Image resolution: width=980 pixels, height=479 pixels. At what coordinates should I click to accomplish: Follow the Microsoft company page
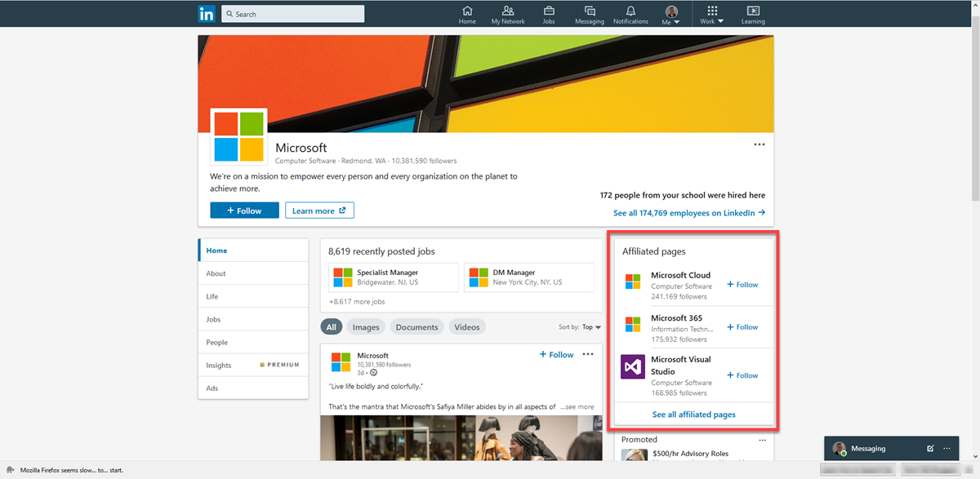(243, 210)
